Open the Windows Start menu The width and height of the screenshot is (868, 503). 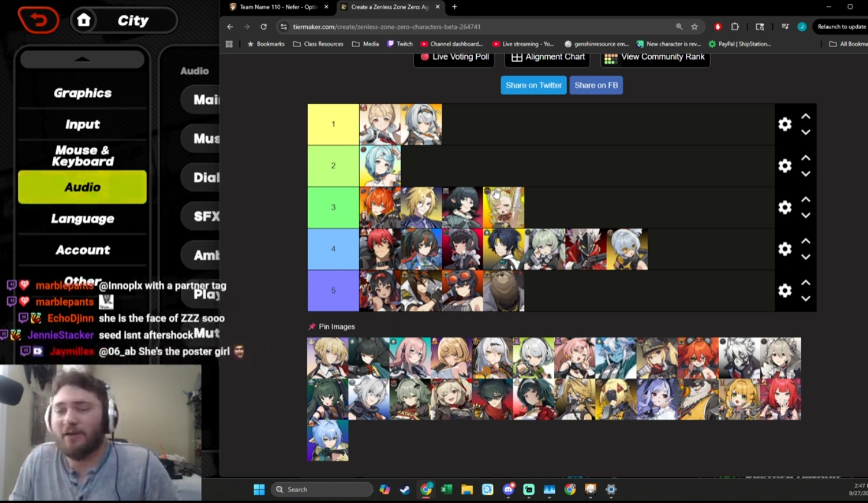(259, 489)
